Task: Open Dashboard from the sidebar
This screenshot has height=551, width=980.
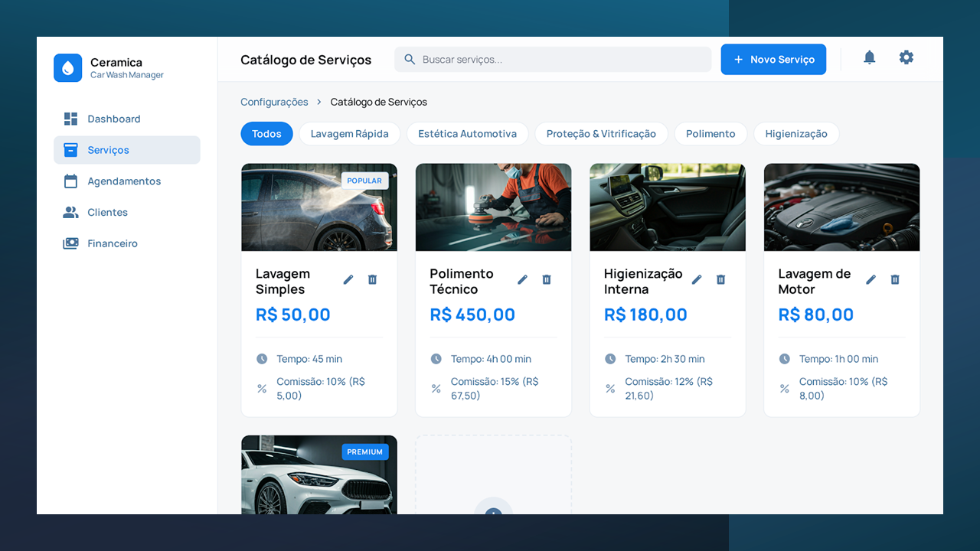Action: coord(113,119)
